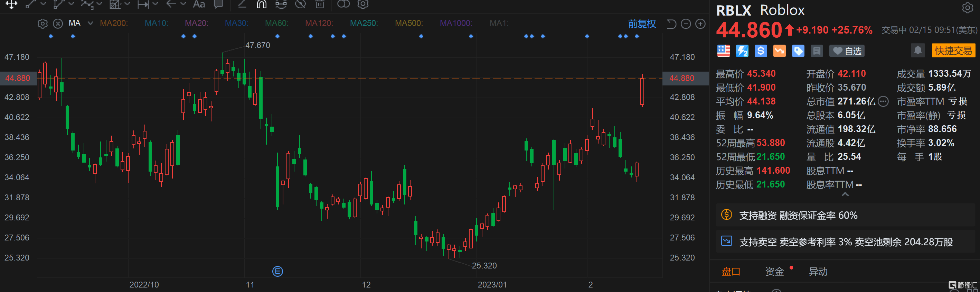
Task: Open the 支持卖空 short selling row
Action: click(x=846, y=242)
